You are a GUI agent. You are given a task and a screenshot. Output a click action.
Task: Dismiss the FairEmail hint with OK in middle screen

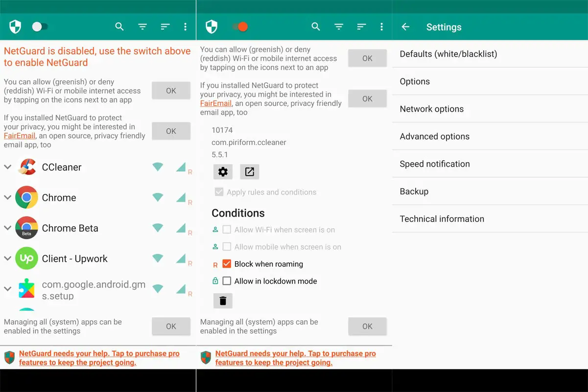pos(367,98)
